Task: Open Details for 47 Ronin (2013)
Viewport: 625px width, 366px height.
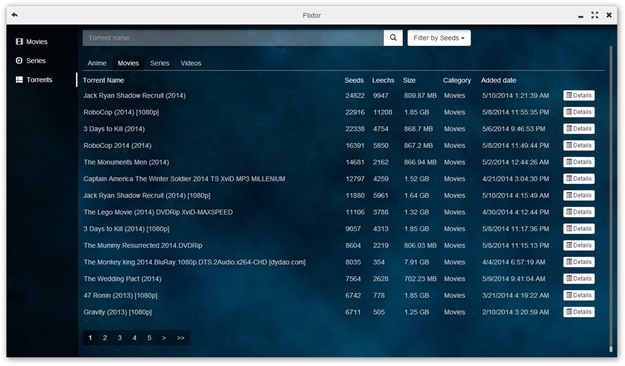Action: 579,295
